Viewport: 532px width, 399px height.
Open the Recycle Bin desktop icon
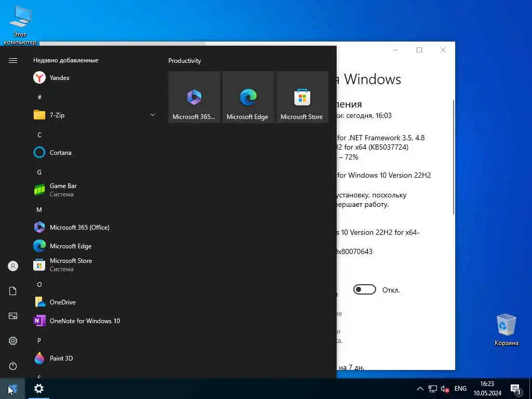click(x=506, y=330)
